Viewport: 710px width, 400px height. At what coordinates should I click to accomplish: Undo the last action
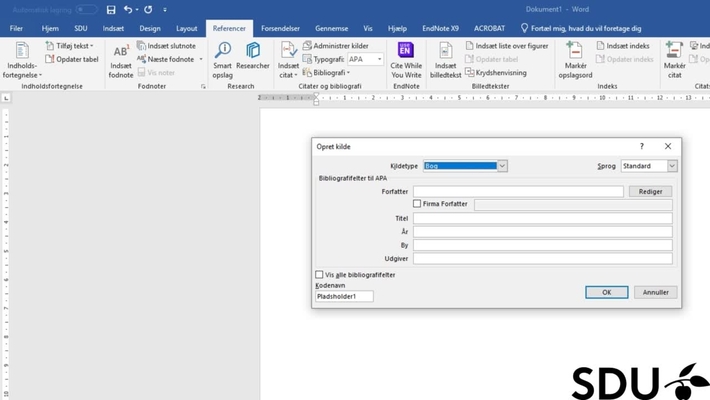(x=128, y=9)
